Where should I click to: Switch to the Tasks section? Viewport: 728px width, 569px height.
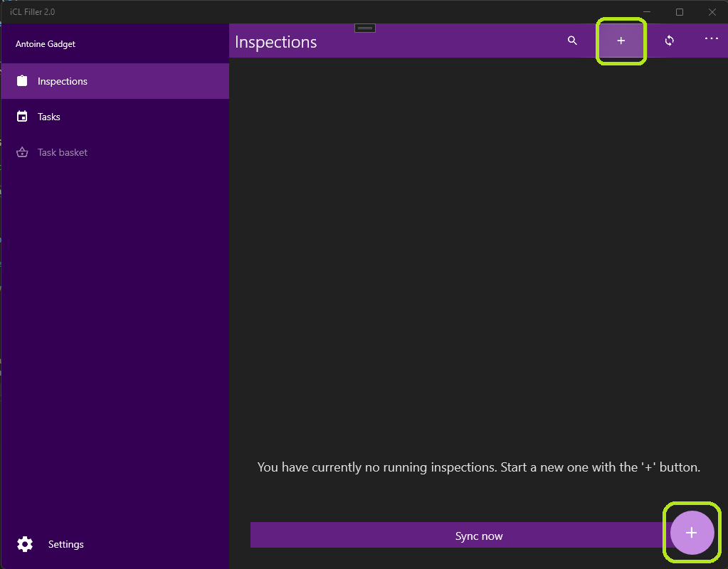click(49, 117)
